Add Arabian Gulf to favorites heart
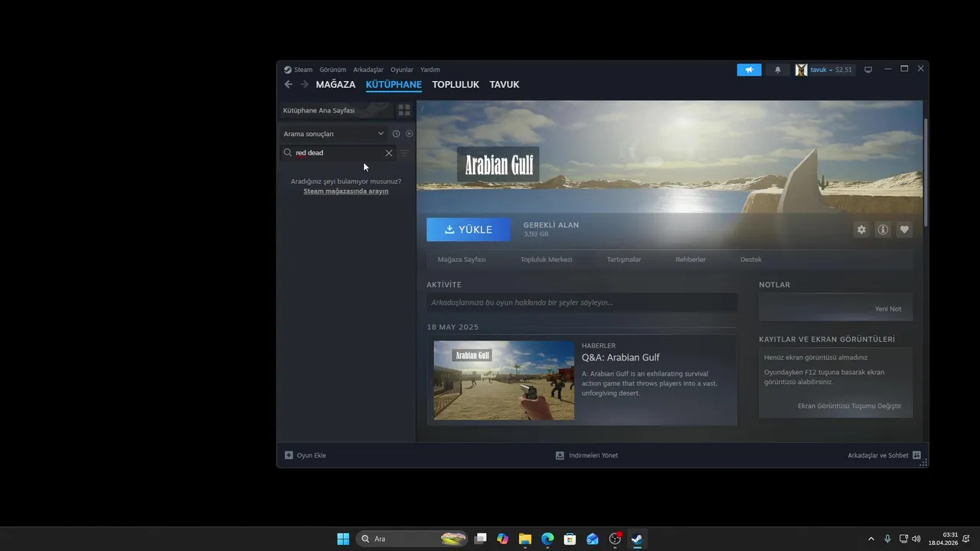Screen dimensions: 980x551 [x=904, y=230]
